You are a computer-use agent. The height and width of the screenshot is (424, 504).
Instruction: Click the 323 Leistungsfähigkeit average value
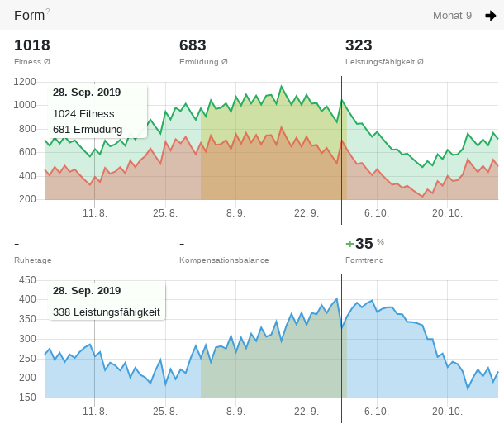tap(359, 45)
